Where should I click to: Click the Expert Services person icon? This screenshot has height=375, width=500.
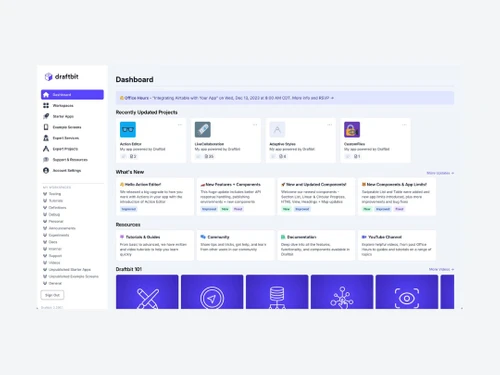click(46, 138)
